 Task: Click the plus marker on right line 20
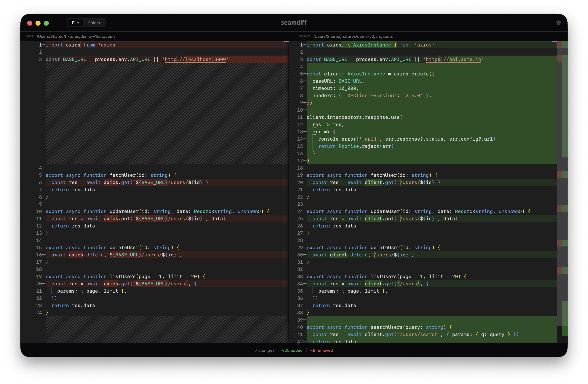click(x=305, y=182)
